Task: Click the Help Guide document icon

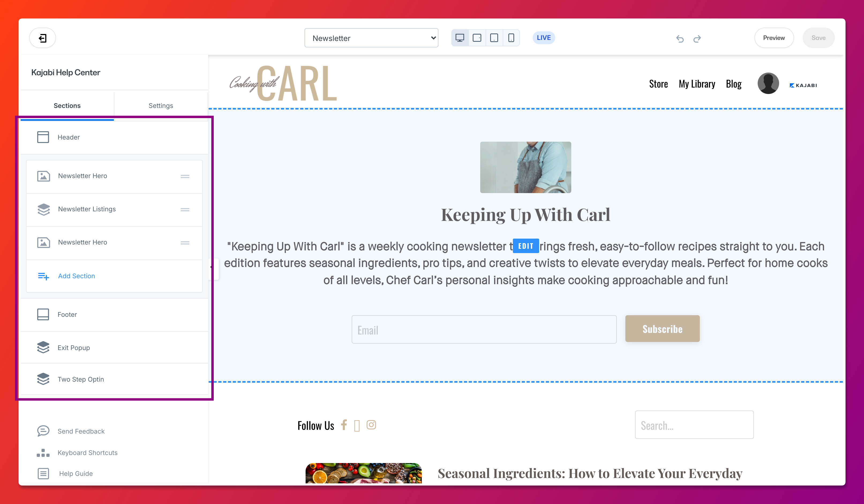Action: (x=43, y=473)
